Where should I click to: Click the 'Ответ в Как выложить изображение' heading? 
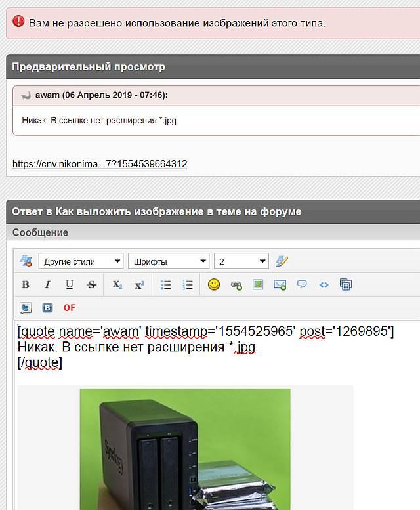[x=157, y=212]
